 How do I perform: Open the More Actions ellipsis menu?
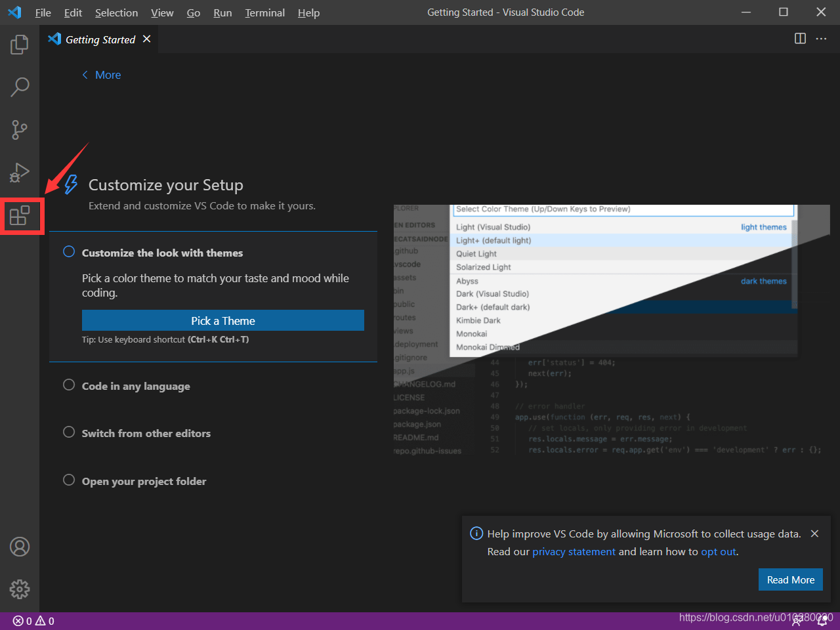[x=821, y=39]
